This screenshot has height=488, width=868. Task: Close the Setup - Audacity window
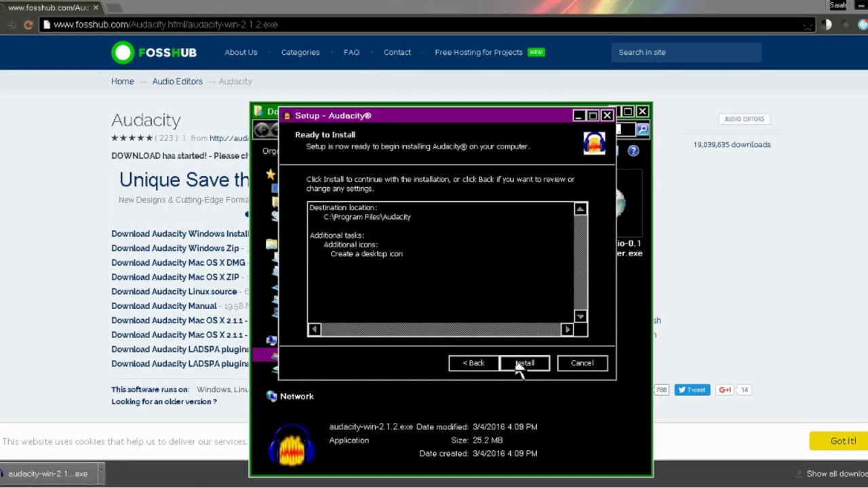(x=608, y=116)
